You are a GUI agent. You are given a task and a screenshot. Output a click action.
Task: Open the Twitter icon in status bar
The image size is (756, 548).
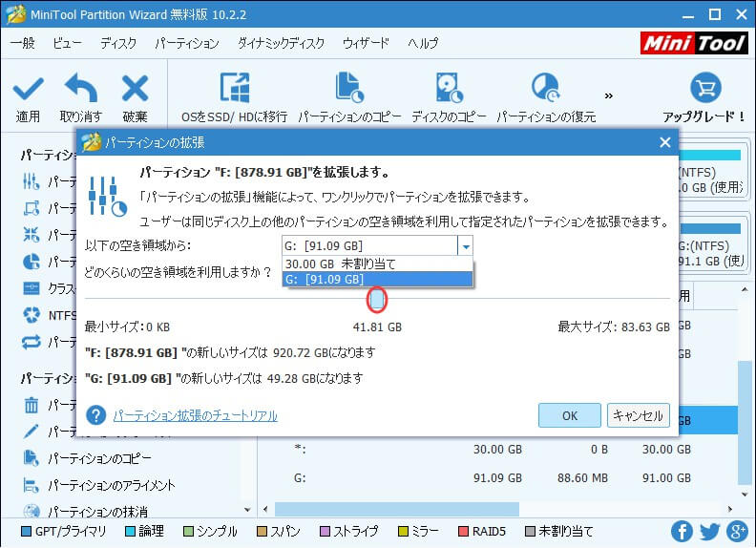[x=710, y=531]
